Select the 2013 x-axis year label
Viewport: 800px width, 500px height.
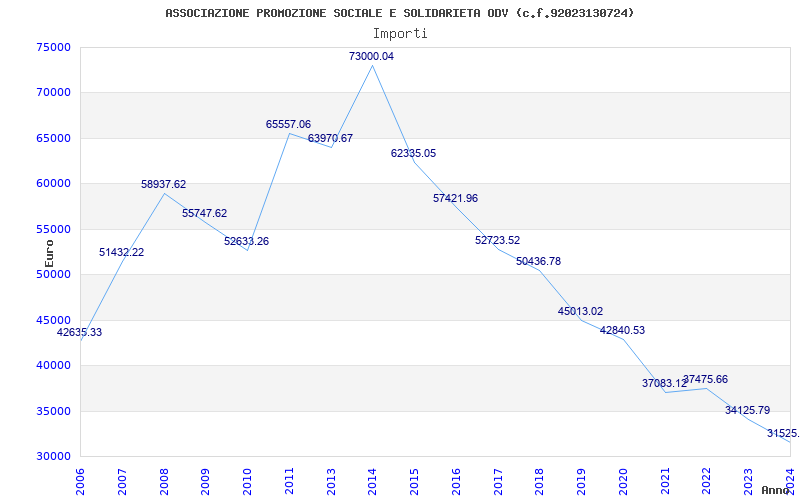[331, 482]
